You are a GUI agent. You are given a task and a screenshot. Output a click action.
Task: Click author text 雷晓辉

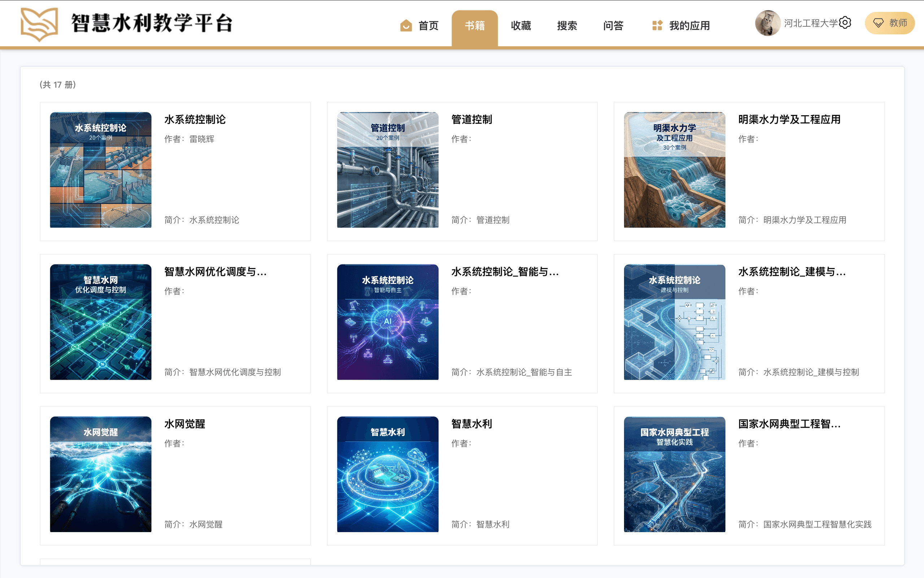[202, 139]
